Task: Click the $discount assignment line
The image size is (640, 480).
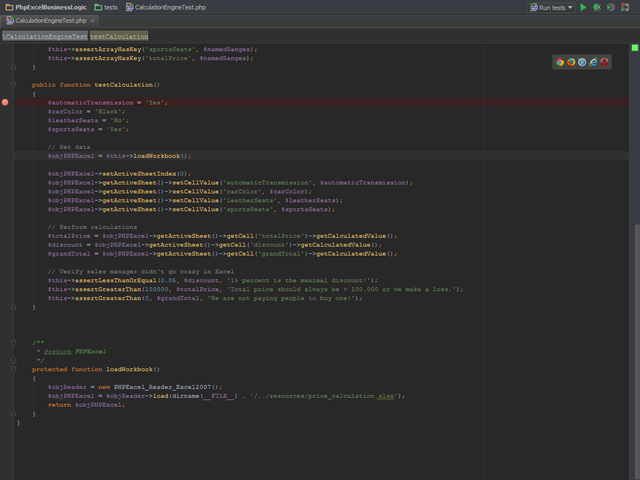Action: (x=215, y=245)
